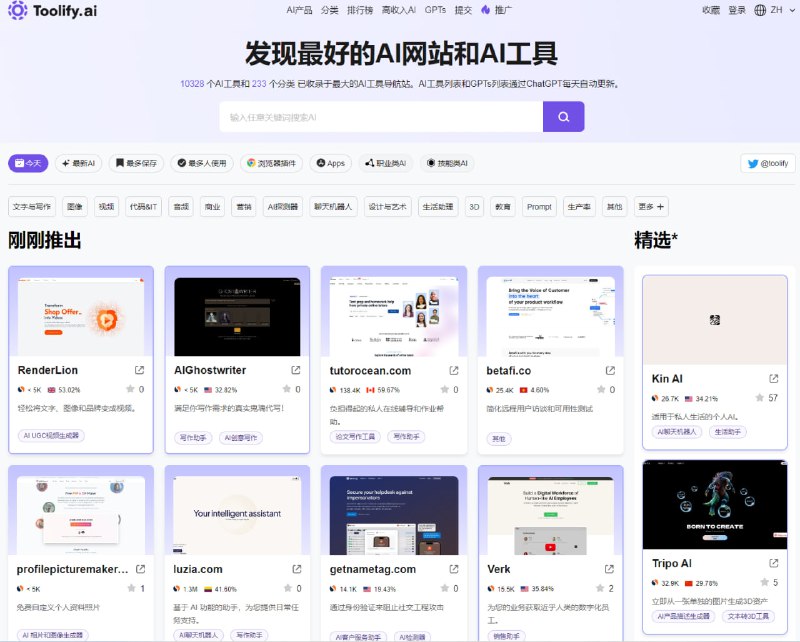Open the Tripo AI tool page
The width and height of the screenshot is (800, 642).
[667, 562]
